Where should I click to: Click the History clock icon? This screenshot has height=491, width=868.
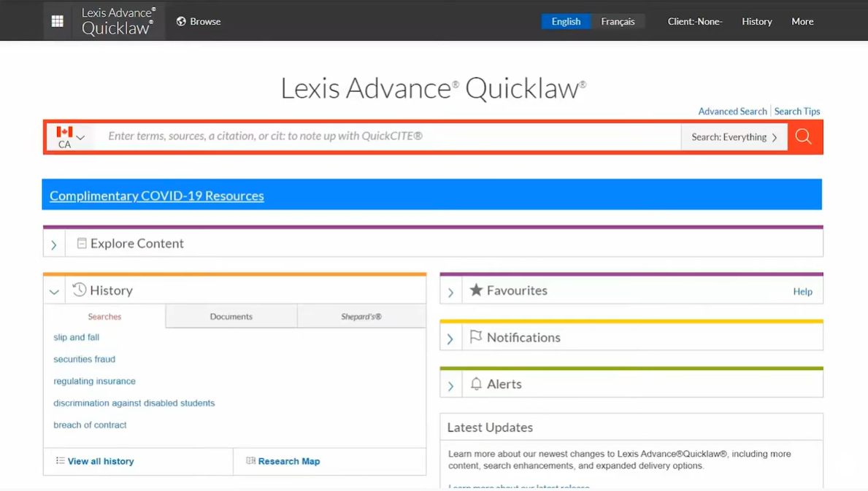click(x=79, y=289)
